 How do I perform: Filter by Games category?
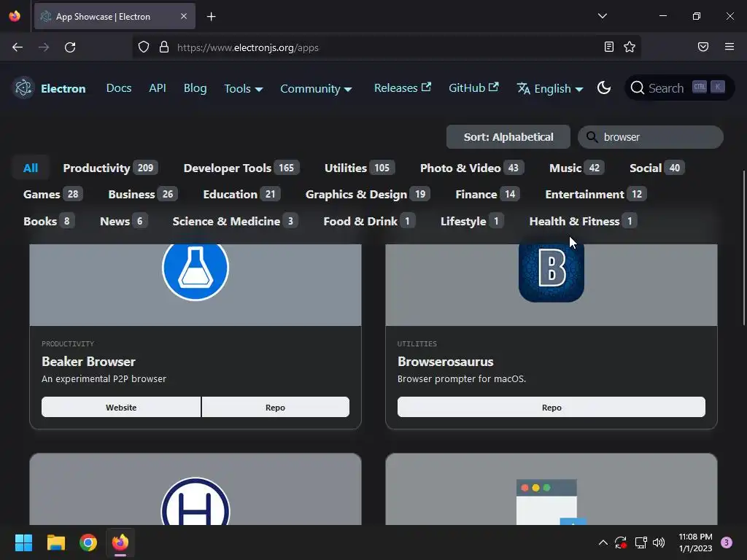coord(53,194)
